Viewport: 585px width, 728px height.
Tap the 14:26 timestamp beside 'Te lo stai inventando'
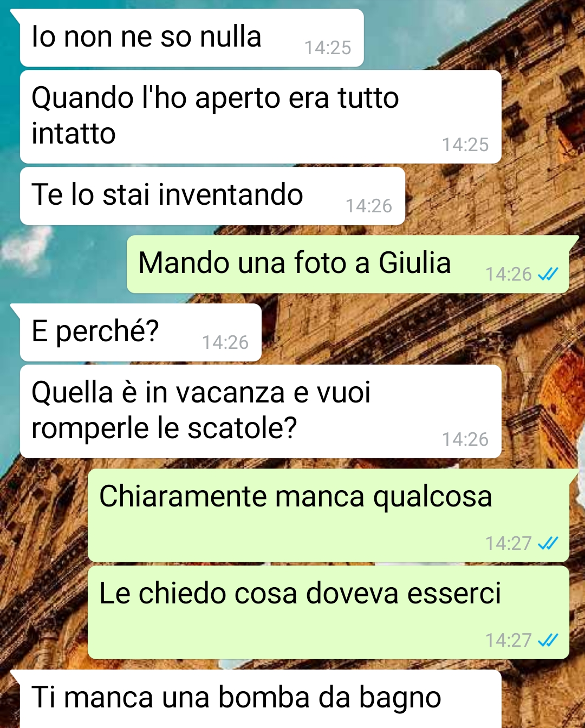pos(369,206)
